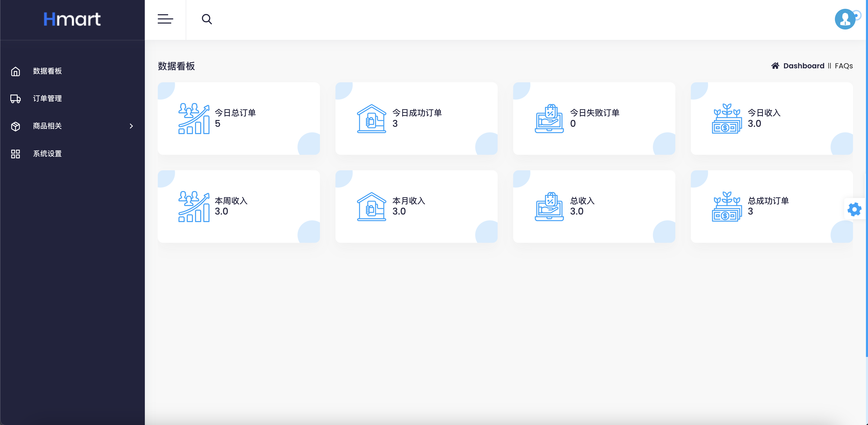868x425 pixels.
Task: Click the 系统设置 grid icon
Action: (16, 153)
